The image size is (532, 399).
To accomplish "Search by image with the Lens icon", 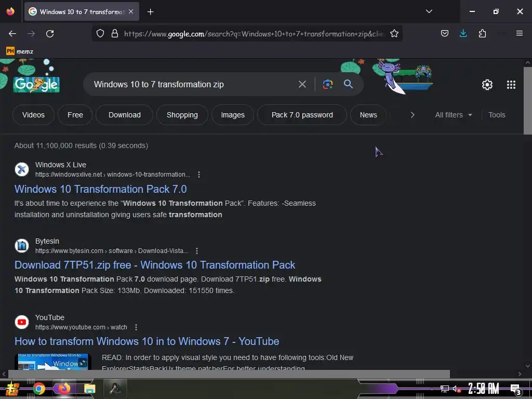I will click(x=327, y=84).
